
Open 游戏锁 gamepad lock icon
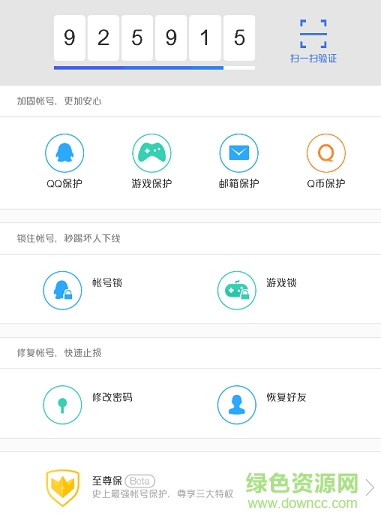(237, 290)
